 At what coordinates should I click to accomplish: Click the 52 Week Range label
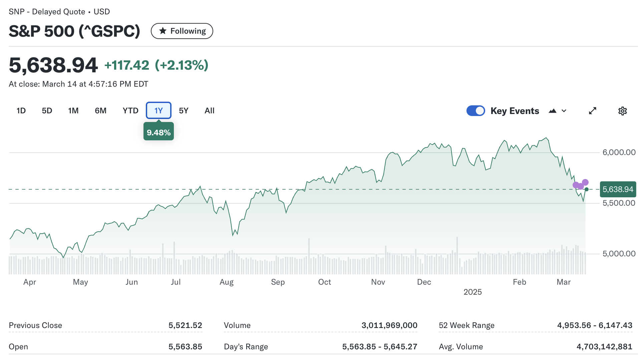[466, 325]
